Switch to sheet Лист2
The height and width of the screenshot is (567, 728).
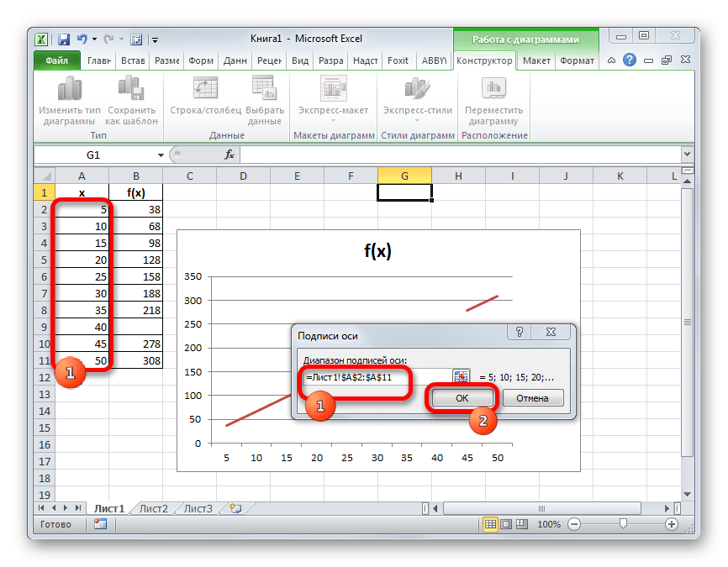point(153,508)
